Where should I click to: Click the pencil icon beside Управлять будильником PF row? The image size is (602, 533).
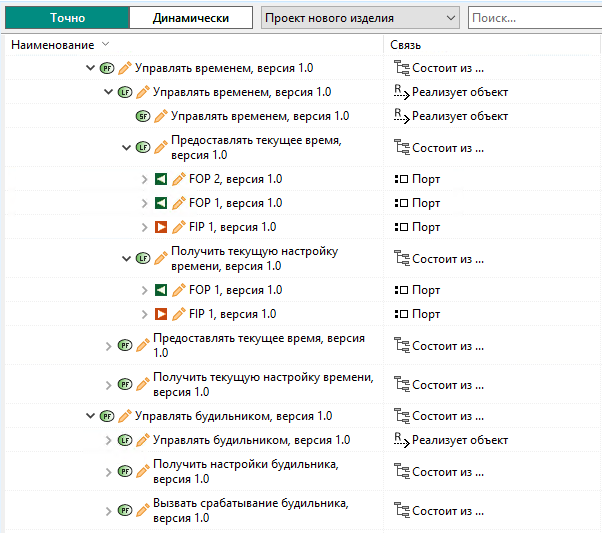coord(125,416)
